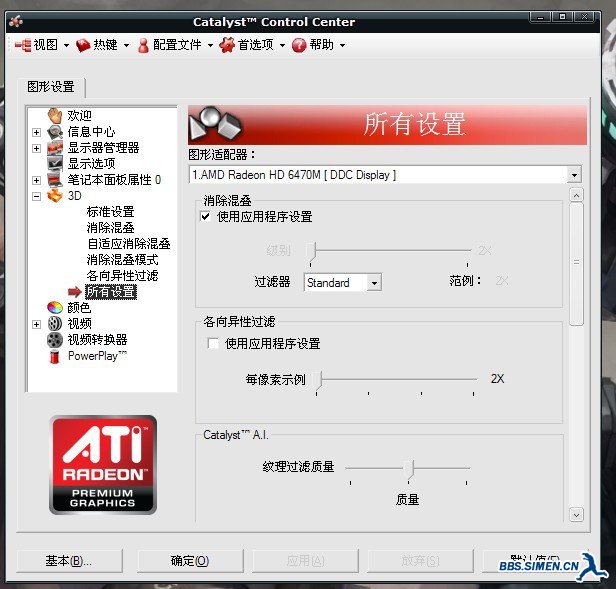616x589 pixels.
Task: Click the 视频 film reel icon
Action: (x=55, y=323)
